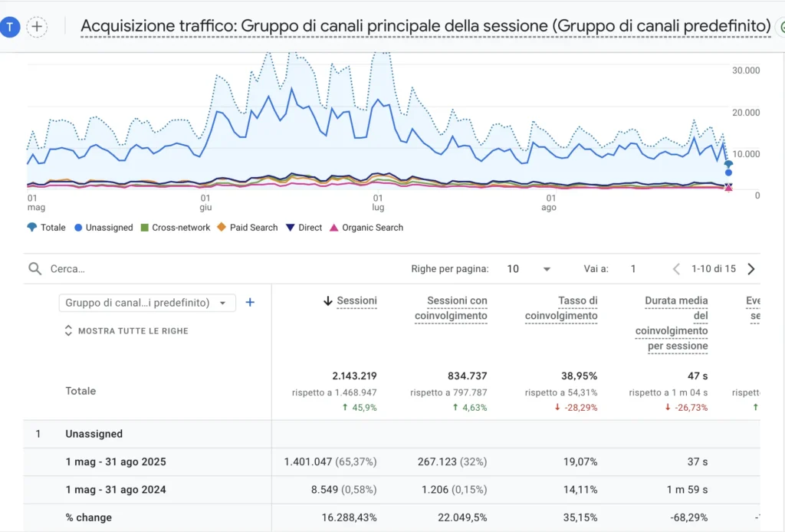Click the plus add comparison icon
Image resolution: width=785 pixels, height=532 pixels.
point(36,27)
